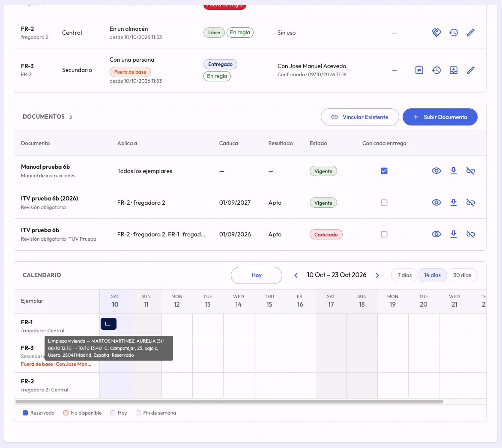Click the En regla badge on FR-2

(240, 33)
